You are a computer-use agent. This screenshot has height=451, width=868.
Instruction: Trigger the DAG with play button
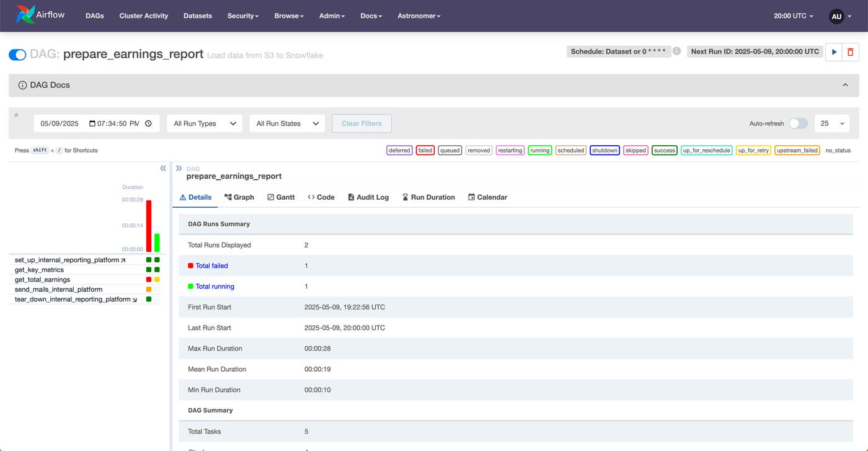pos(834,52)
